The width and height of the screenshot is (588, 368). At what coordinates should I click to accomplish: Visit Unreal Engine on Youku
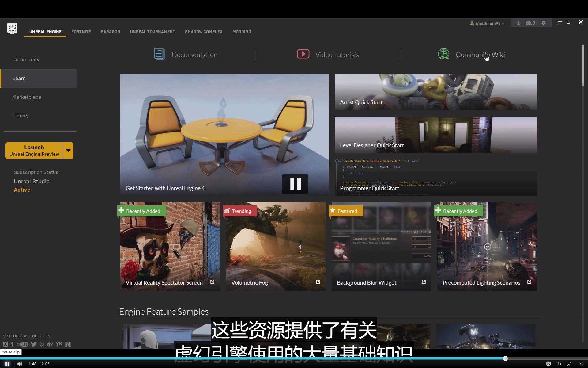[59, 344]
